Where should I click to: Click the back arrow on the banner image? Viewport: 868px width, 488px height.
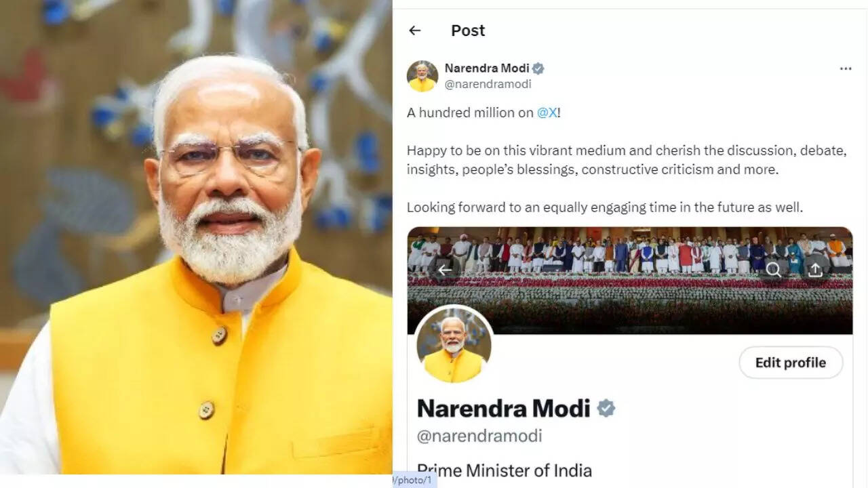pyautogui.click(x=445, y=270)
